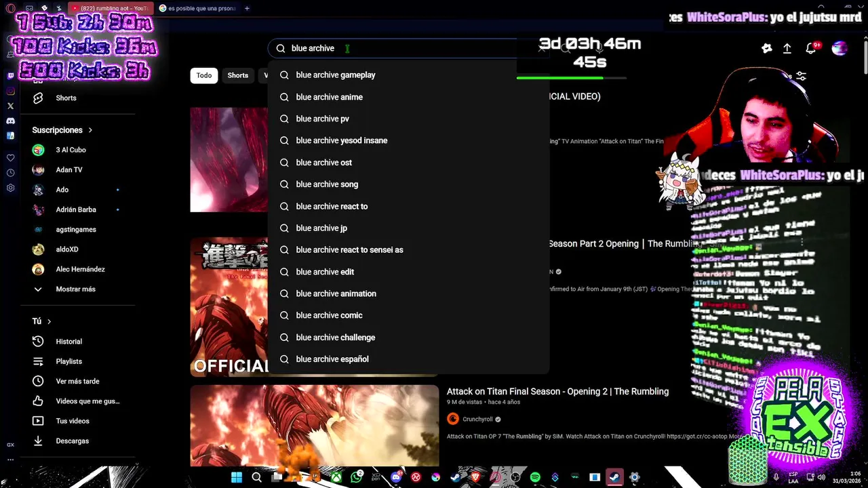Screen dimensions: 868x488
Task: Open Attack on Titan Final Season Opening 2 title
Action: click(x=557, y=392)
